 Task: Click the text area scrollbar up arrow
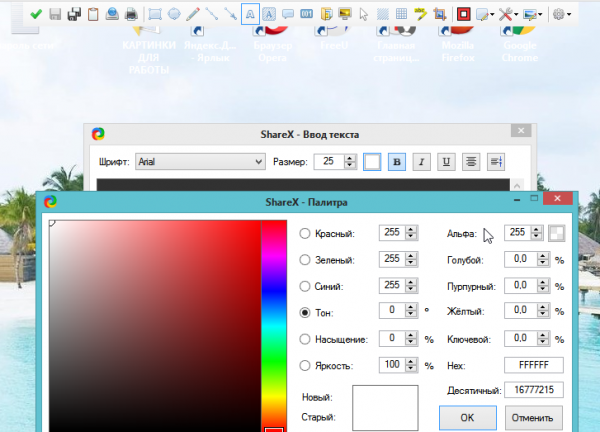click(x=517, y=186)
